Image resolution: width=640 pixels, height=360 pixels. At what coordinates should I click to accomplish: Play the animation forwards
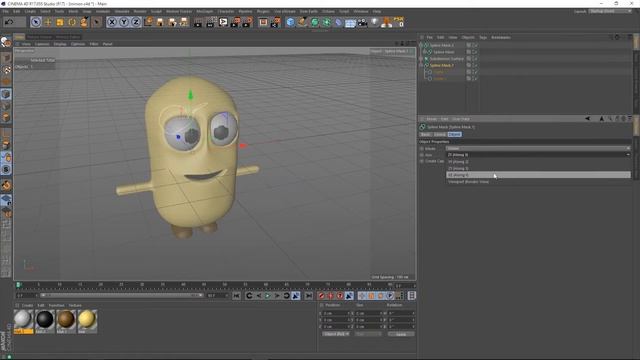pyautogui.click(x=268, y=296)
